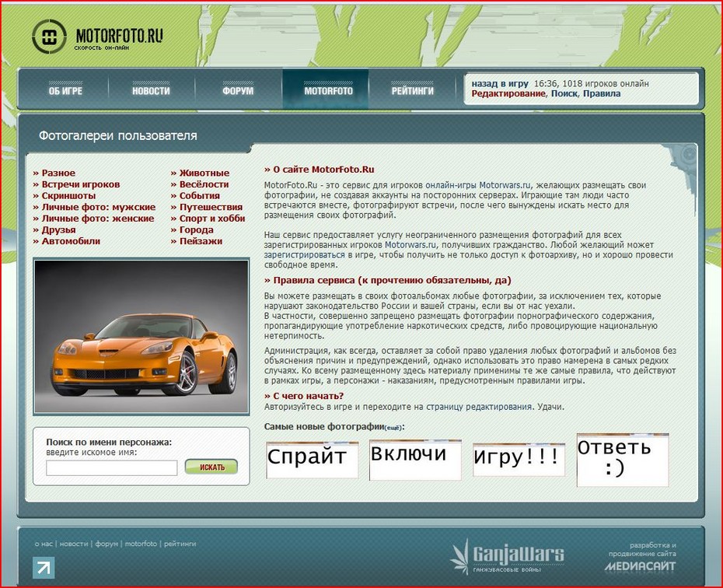Click the footer форум link

[107, 544]
